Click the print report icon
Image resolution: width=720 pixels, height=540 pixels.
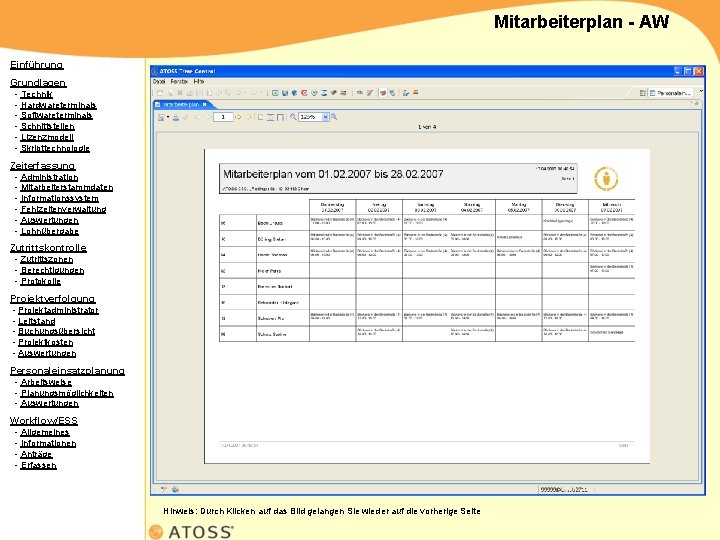click(x=176, y=118)
